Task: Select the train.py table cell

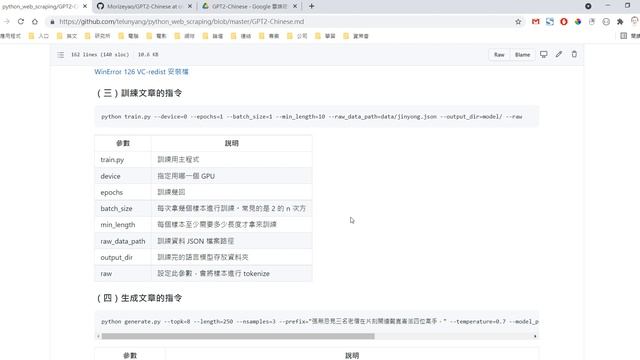Action: 123,160
